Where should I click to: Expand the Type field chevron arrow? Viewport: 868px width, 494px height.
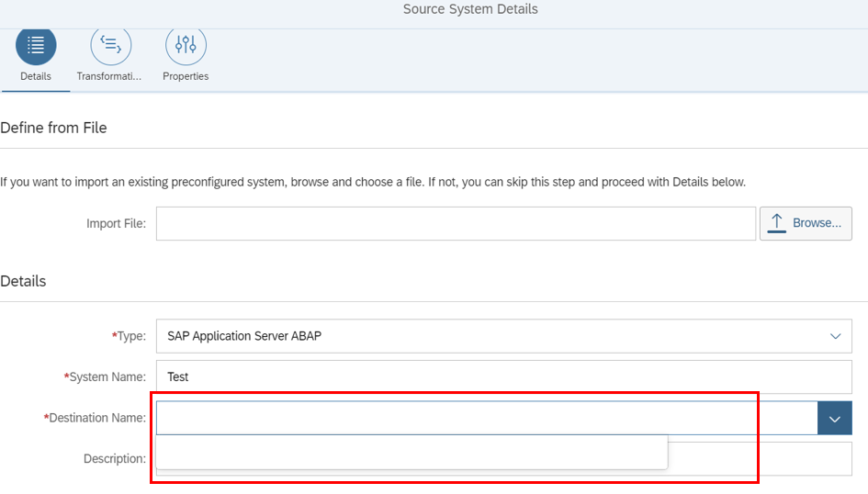[835, 336]
